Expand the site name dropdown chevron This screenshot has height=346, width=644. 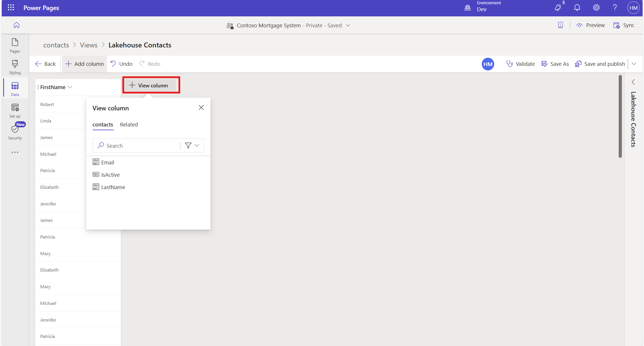click(x=348, y=25)
